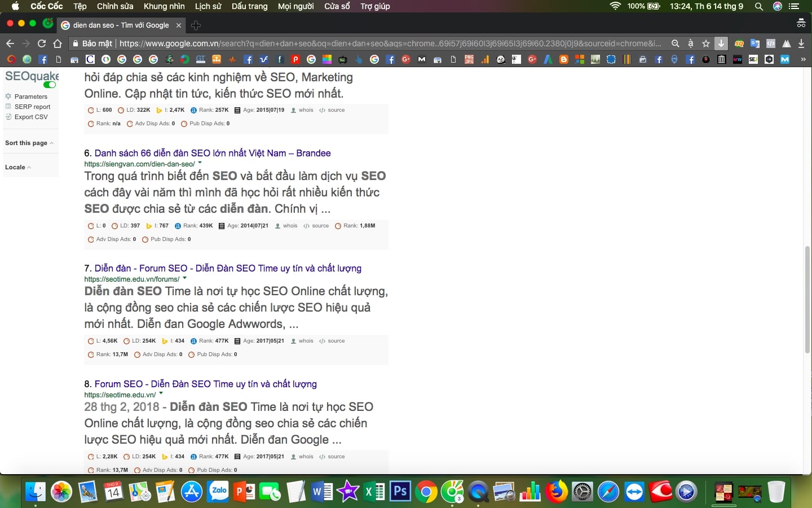This screenshot has height=508, width=812.
Task: Open SEOquake Parameters settings
Action: pos(30,97)
